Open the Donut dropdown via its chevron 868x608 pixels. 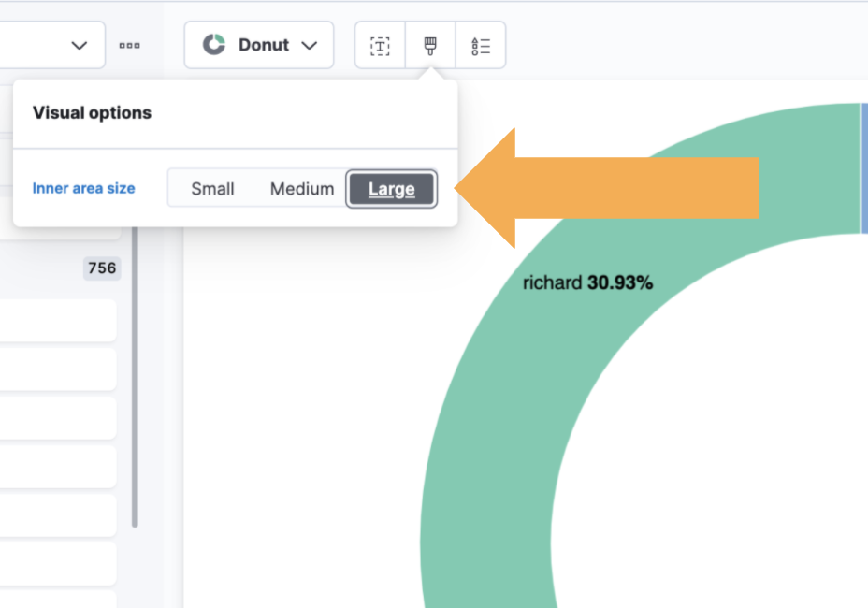(x=310, y=45)
